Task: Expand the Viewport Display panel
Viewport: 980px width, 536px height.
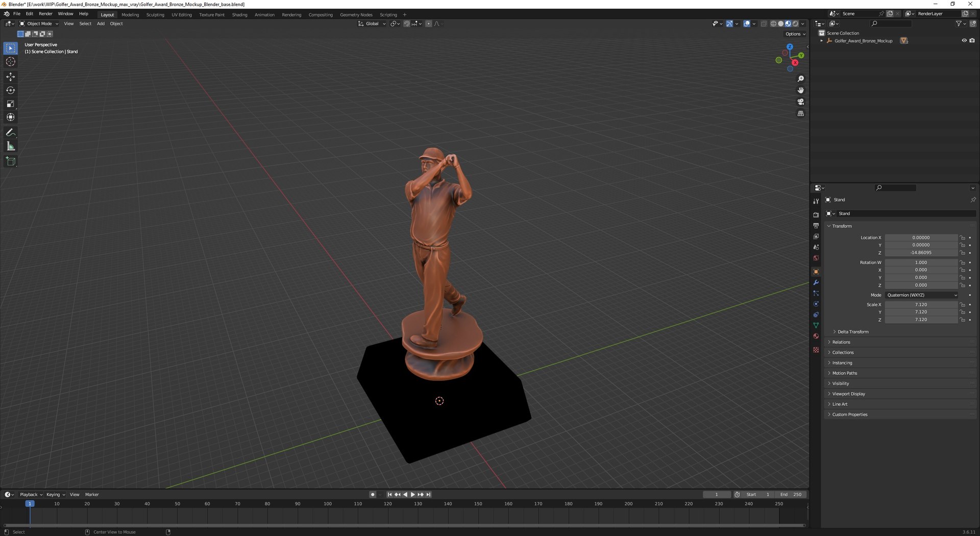Action: [848, 394]
